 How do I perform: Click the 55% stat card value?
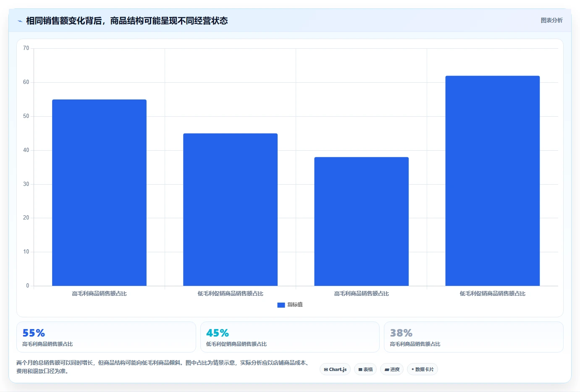(x=34, y=333)
